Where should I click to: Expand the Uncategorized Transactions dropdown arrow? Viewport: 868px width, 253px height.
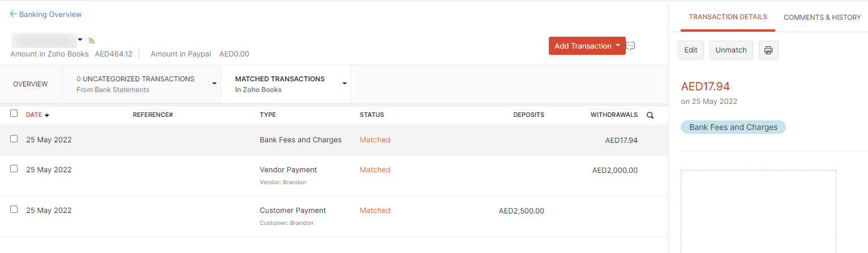[214, 84]
